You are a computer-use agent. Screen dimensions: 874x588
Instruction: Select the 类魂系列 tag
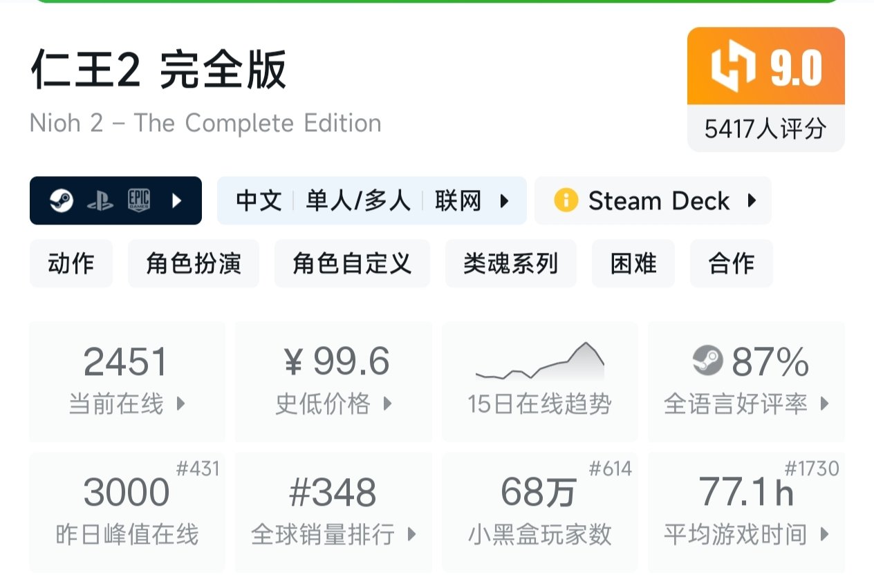[x=510, y=263]
